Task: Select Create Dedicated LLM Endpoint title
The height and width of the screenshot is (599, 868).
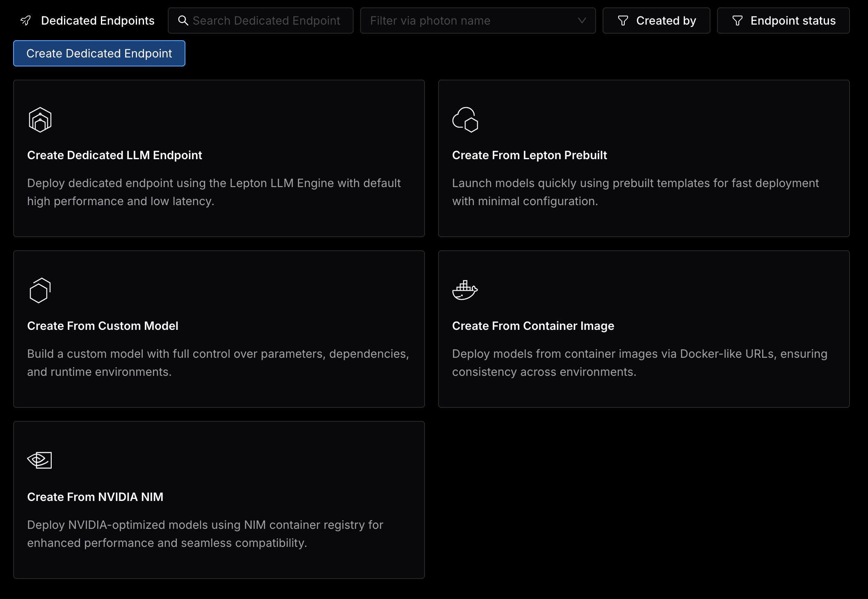Action: (x=114, y=155)
